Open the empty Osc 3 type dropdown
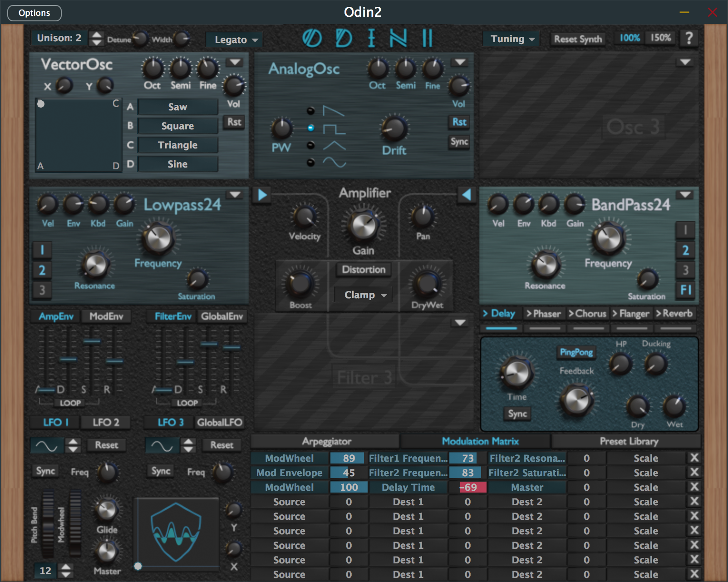 tap(685, 62)
